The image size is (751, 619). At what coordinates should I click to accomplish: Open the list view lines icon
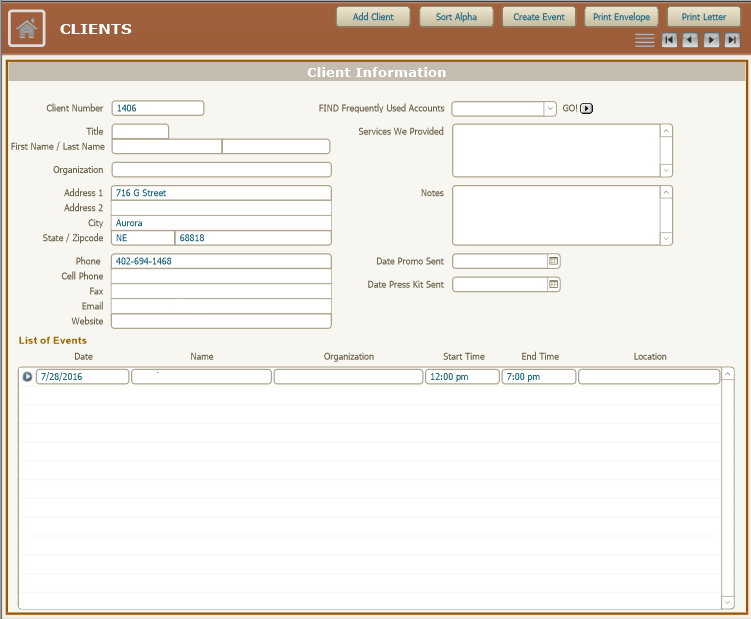tap(645, 40)
